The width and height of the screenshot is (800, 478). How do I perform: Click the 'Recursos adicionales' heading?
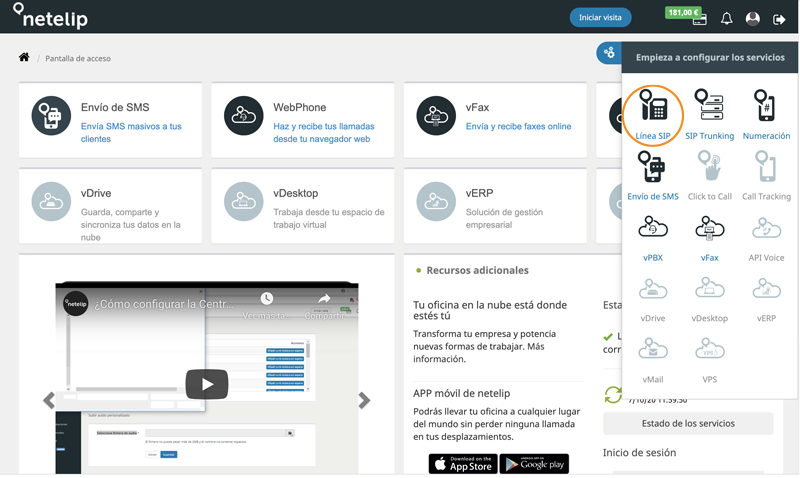point(477,270)
